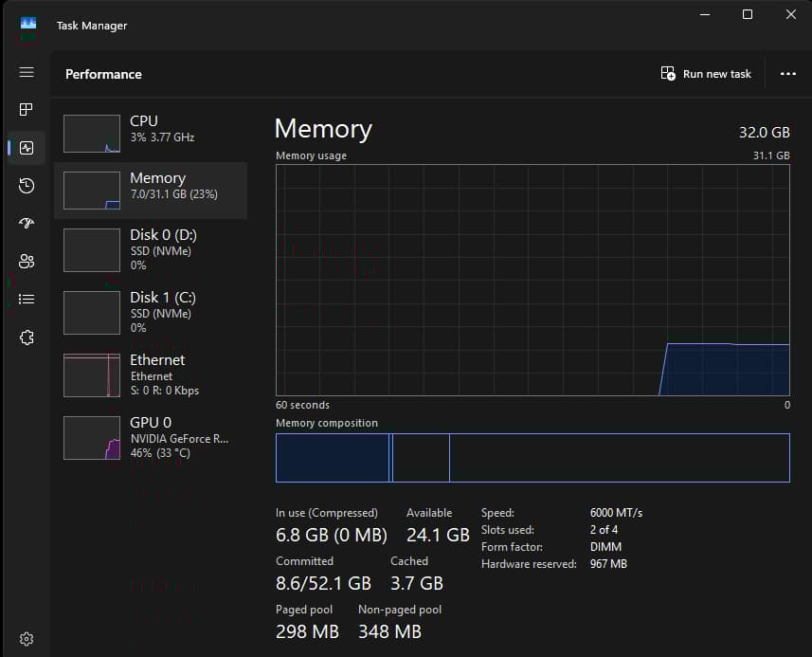
Task: Click the Run new task button
Action: pos(705,73)
